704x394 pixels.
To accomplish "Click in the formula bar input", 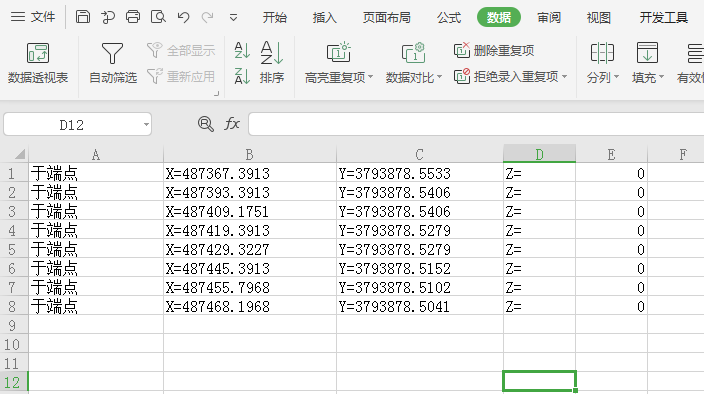I will (x=476, y=124).
